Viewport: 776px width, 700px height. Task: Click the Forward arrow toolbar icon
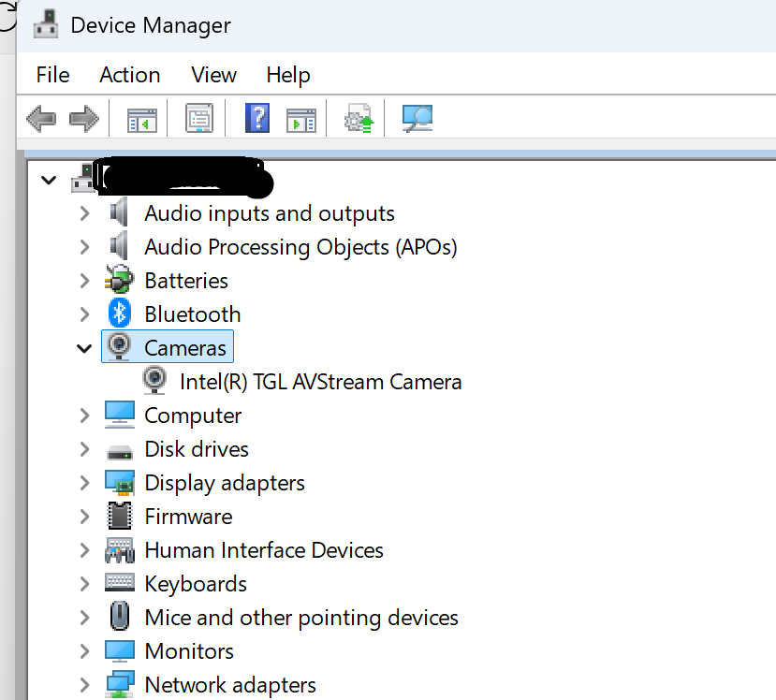[84, 119]
